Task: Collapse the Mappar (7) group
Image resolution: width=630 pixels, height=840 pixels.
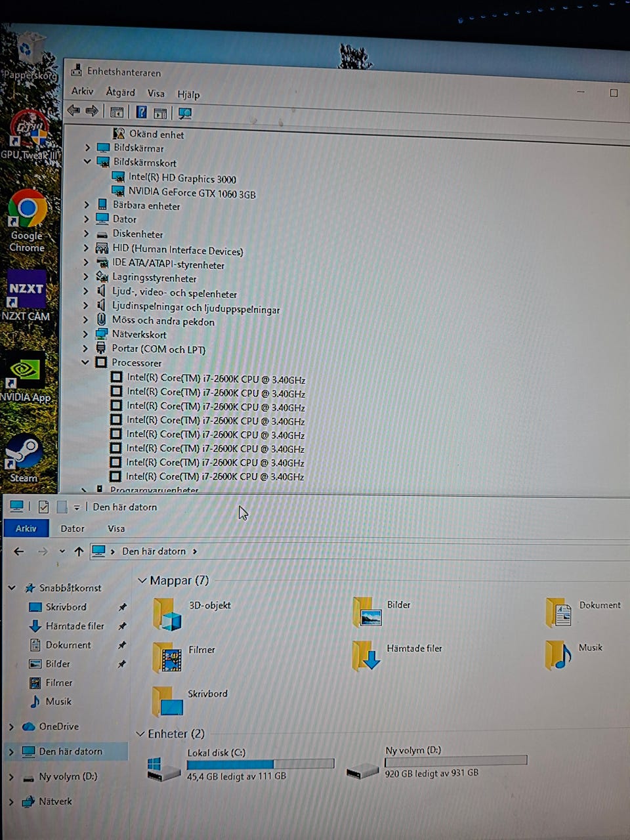Action: pos(142,581)
